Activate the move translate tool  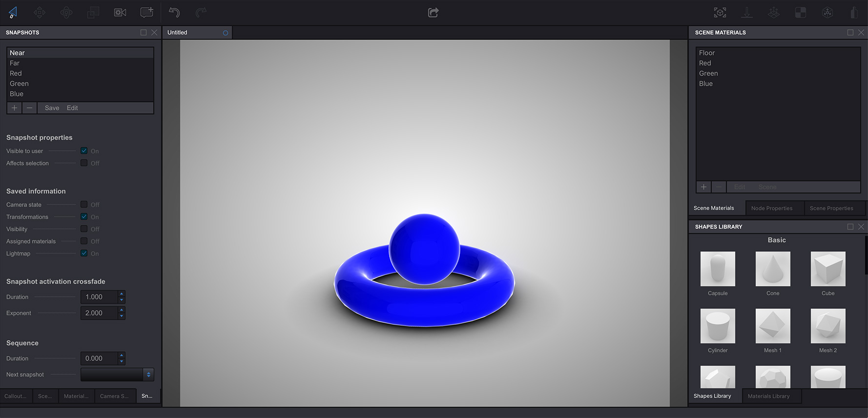tap(40, 12)
